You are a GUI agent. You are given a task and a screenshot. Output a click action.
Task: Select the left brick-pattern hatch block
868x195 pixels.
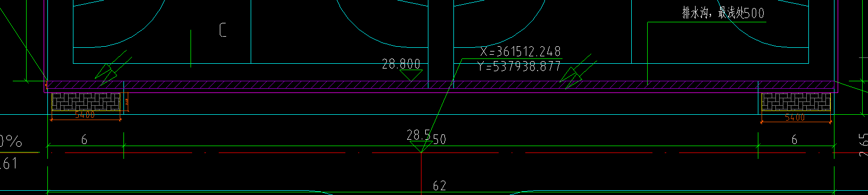[86, 101]
